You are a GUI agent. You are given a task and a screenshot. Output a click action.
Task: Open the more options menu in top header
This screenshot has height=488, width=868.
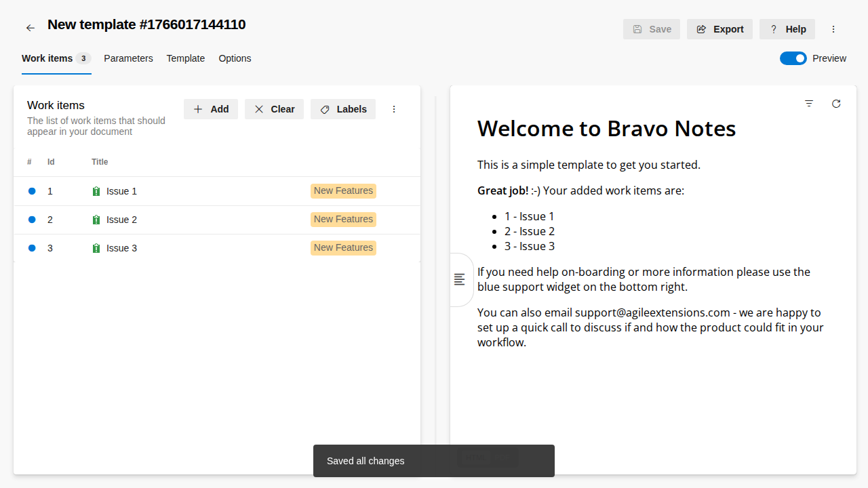(x=833, y=29)
